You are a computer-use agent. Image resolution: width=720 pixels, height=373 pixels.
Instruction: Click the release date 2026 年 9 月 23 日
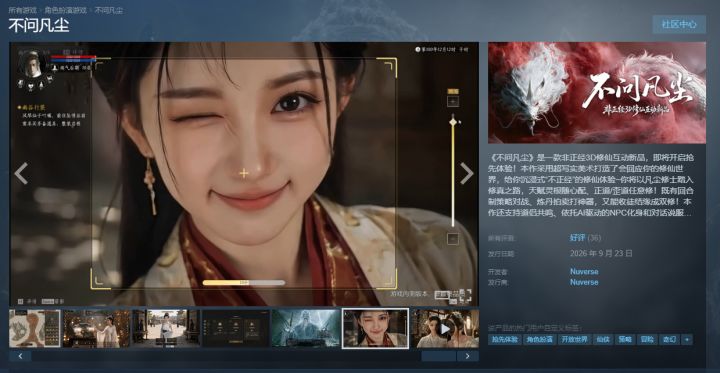pos(601,253)
